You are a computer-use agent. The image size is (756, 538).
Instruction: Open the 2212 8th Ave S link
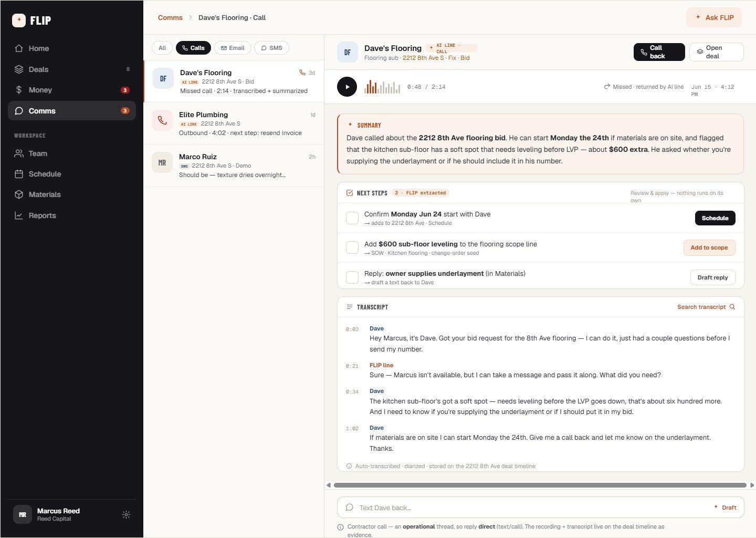(423, 58)
